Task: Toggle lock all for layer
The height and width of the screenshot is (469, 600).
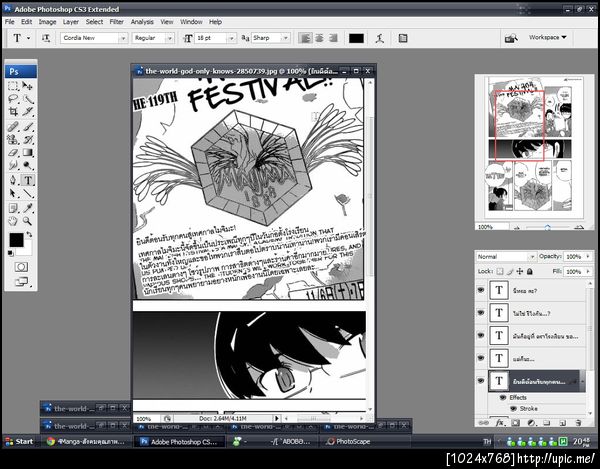Action: click(x=530, y=271)
